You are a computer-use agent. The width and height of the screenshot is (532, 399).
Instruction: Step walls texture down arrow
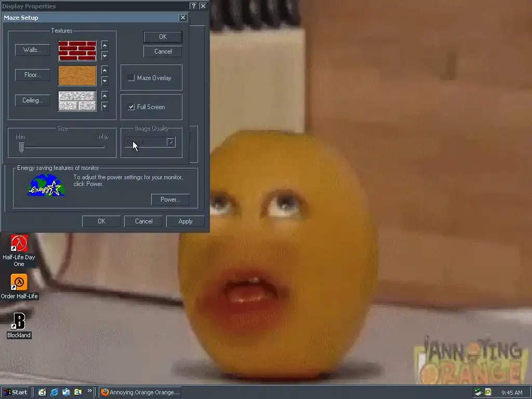click(104, 56)
